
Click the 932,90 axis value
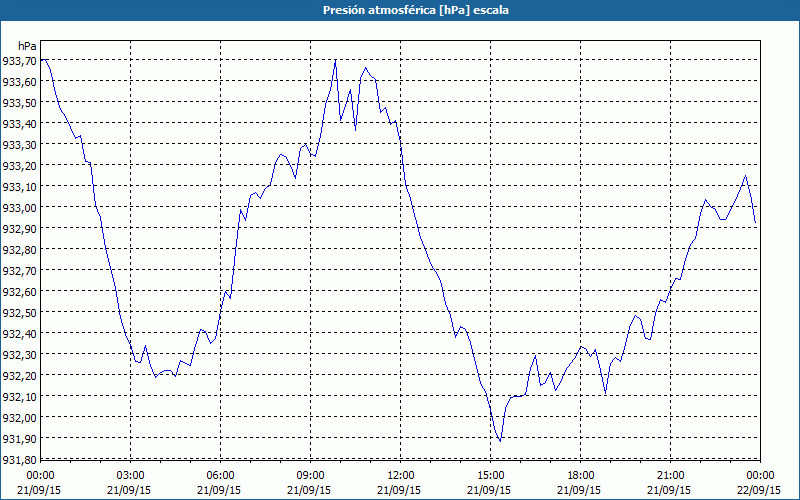pos(19,229)
